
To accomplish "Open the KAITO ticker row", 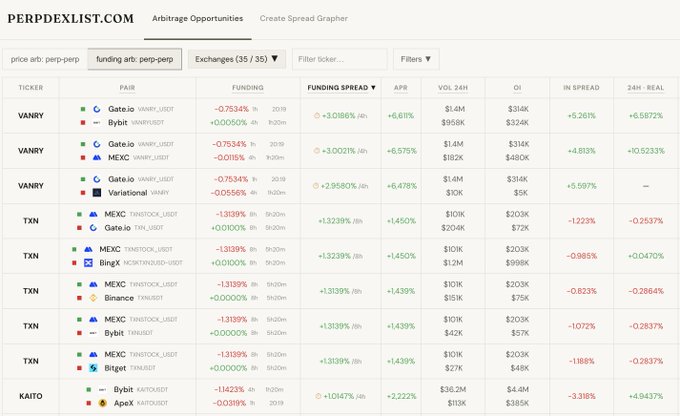I will pos(31,396).
